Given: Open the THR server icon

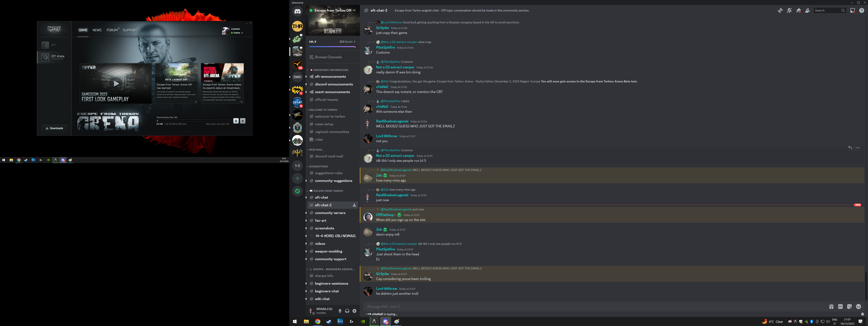Looking at the screenshot, I should pyautogui.click(x=297, y=26).
